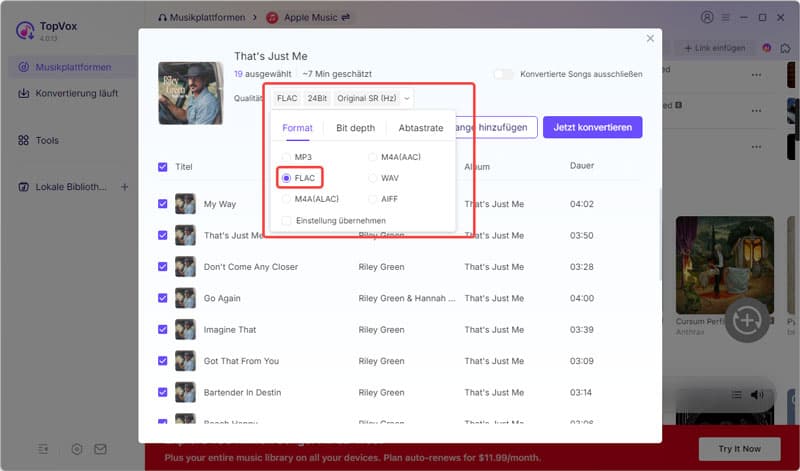Click Jetzt konvertieren button
The height and width of the screenshot is (471, 800).
click(592, 128)
